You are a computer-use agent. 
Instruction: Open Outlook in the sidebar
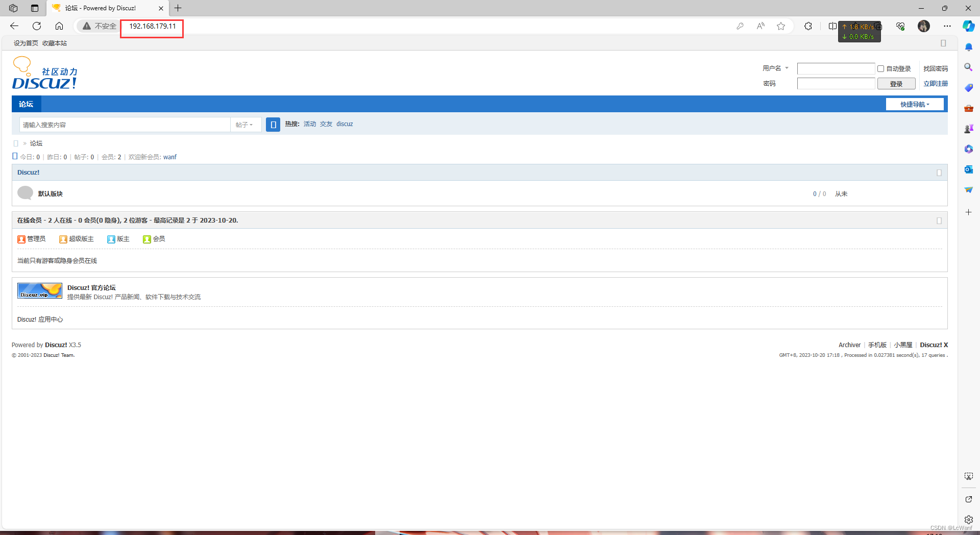(969, 169)
